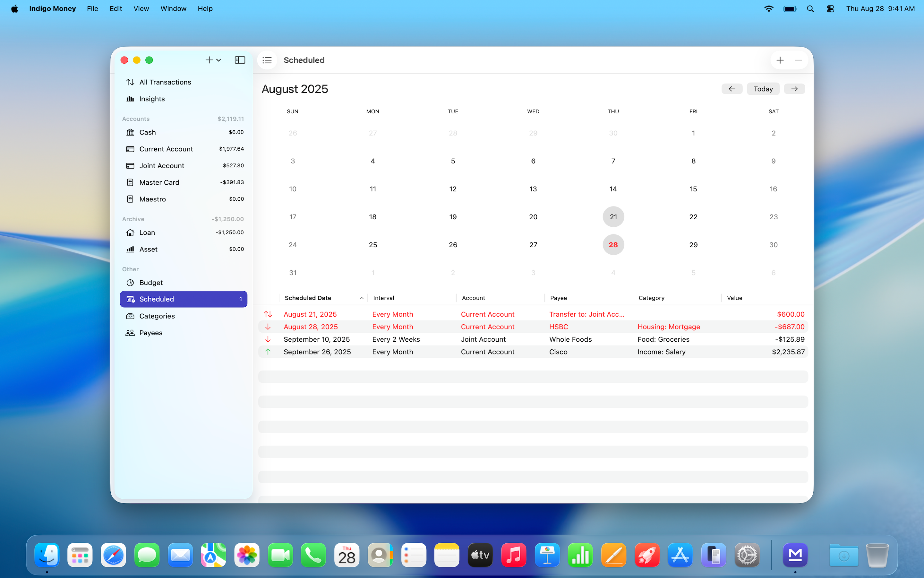Open the File menu
This screenshot has width=924, height=578.
pos(92,8)
